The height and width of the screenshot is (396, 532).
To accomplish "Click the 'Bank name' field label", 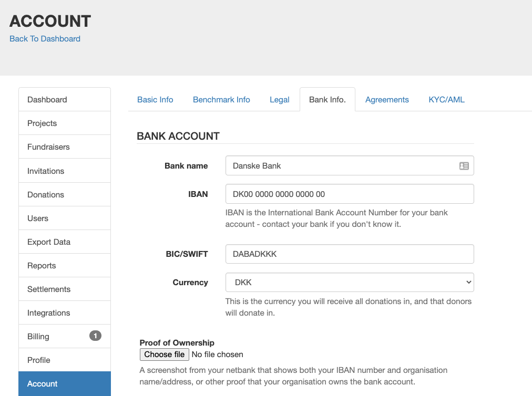I will 186,166.
